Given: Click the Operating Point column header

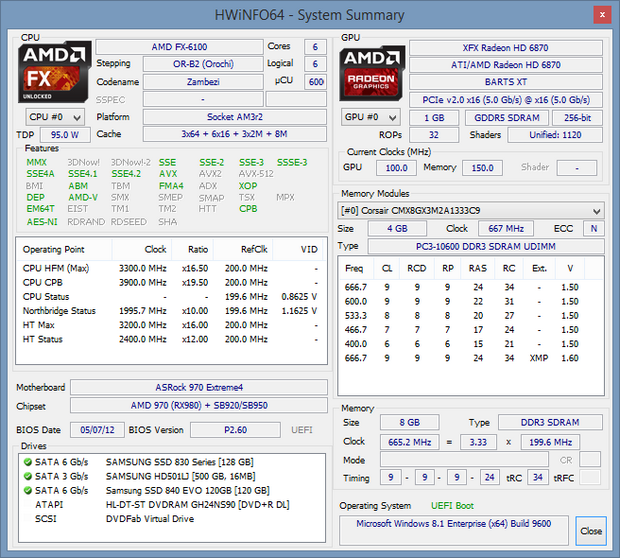Looking at the screenshot, I should point(64,250).
